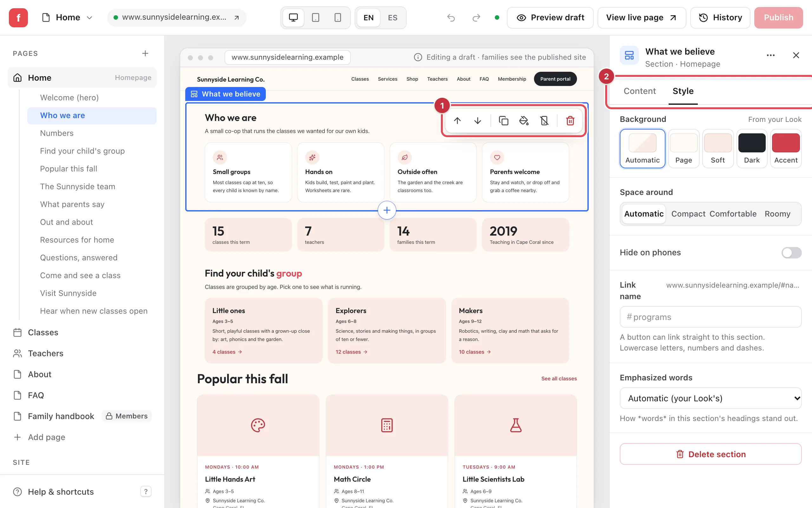The image size is (812, 508).
Task: Toggle Hide on phones switch
Action: tap(791, 253)
